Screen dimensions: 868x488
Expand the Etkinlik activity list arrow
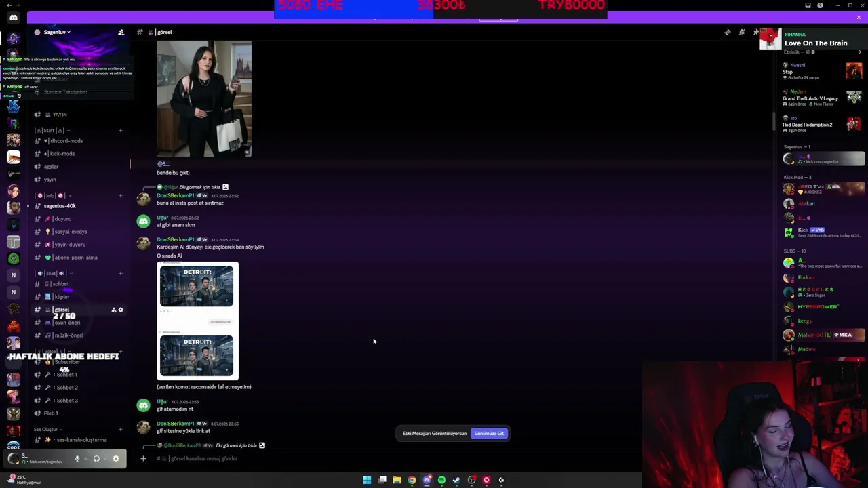click(860, 52)
